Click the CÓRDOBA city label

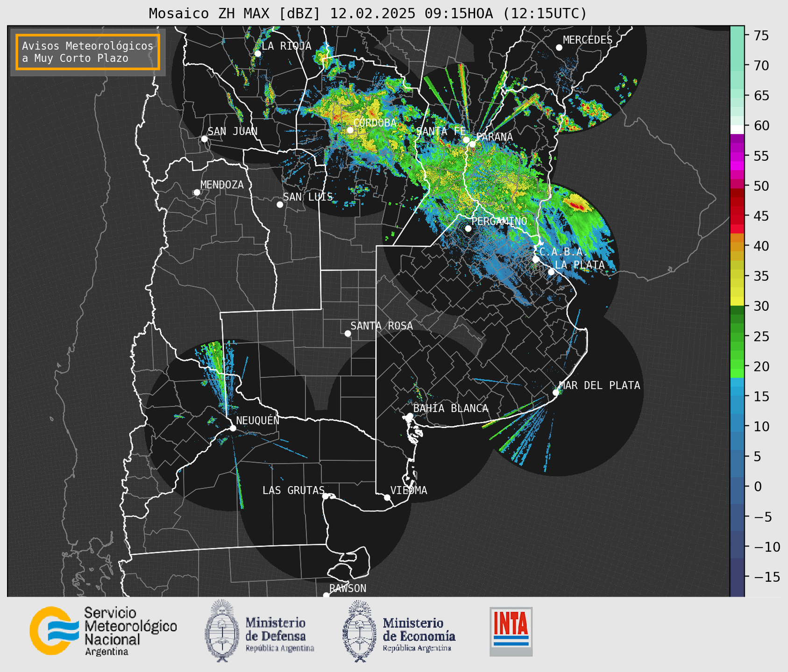(x=375, y=122)
